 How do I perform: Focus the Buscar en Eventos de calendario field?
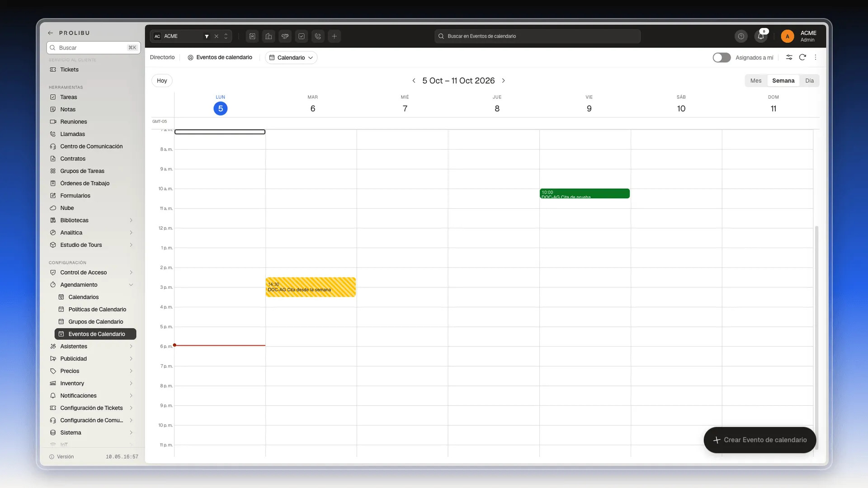point(538,36)
